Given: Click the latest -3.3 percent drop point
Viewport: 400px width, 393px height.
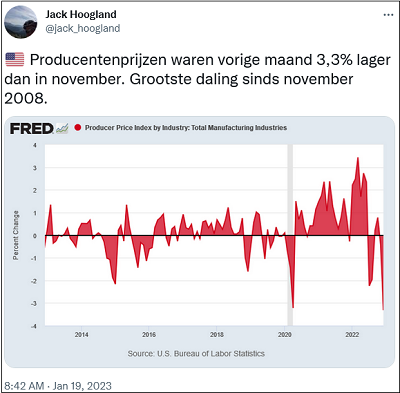Looking at the screenshot, I should 383,310.
